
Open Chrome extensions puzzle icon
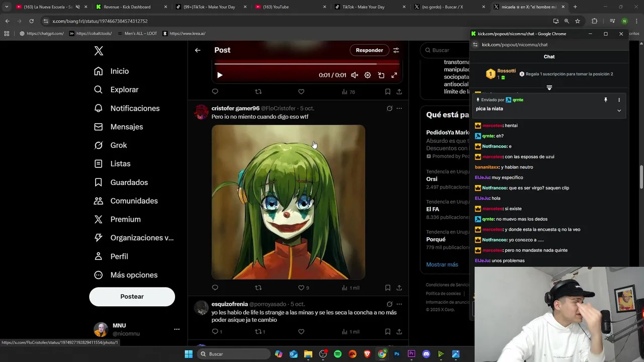tap(594, 21)
